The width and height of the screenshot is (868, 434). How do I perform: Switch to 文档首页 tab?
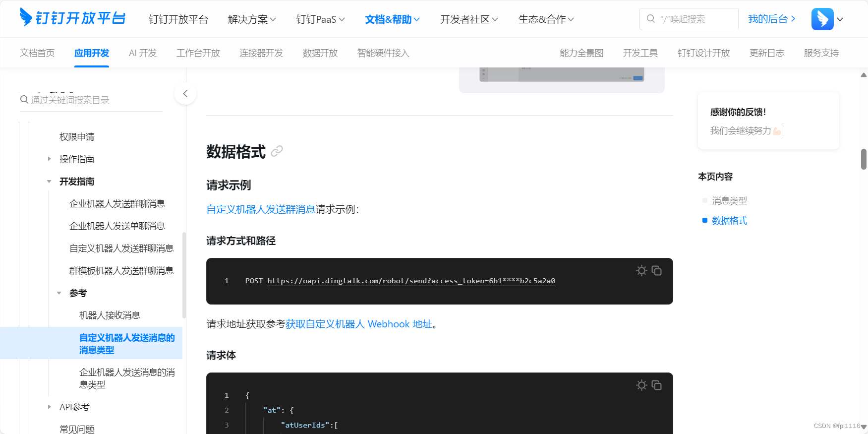[x=37, y=53]
